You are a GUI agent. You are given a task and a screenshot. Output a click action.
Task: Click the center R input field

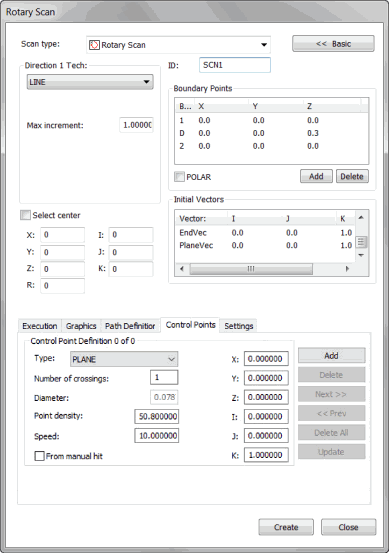click(62, 285)
